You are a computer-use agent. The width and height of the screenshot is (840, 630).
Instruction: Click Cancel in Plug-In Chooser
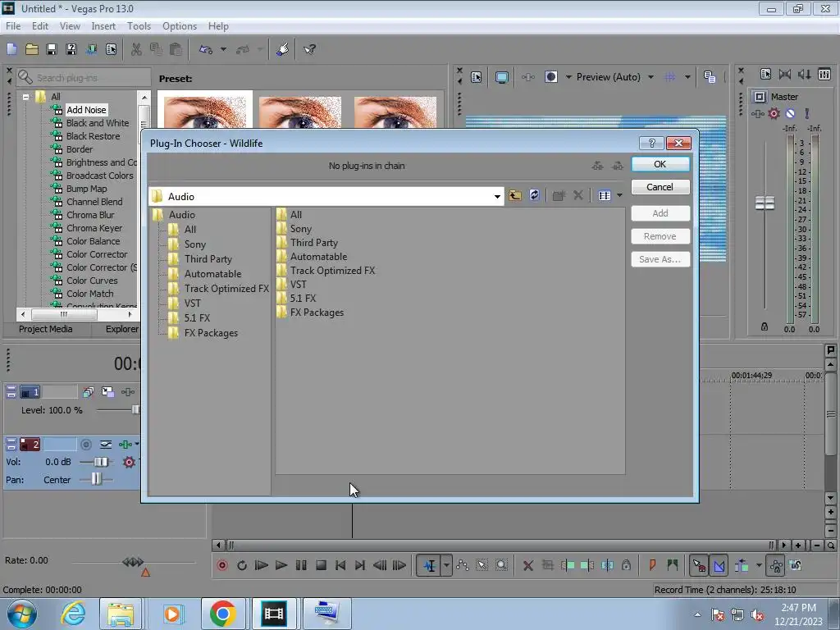tap(660, 187)
